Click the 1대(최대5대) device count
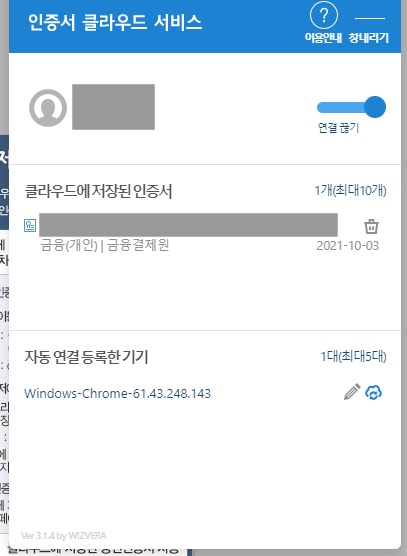Viewport: 407px width, 556px height. (x=353, y=356)
